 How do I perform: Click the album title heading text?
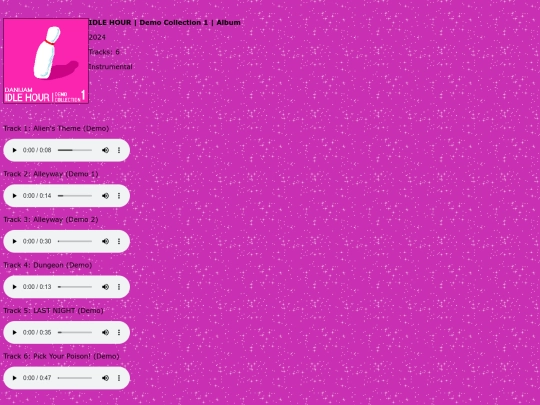165,22
